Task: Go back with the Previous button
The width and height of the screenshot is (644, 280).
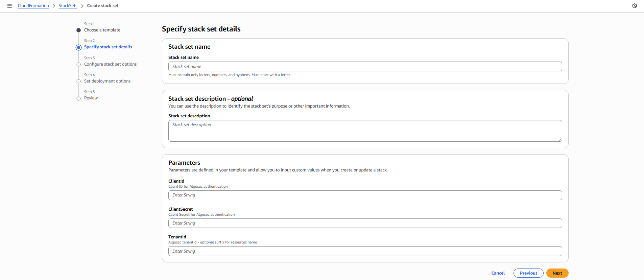Action: coord(528,273)
